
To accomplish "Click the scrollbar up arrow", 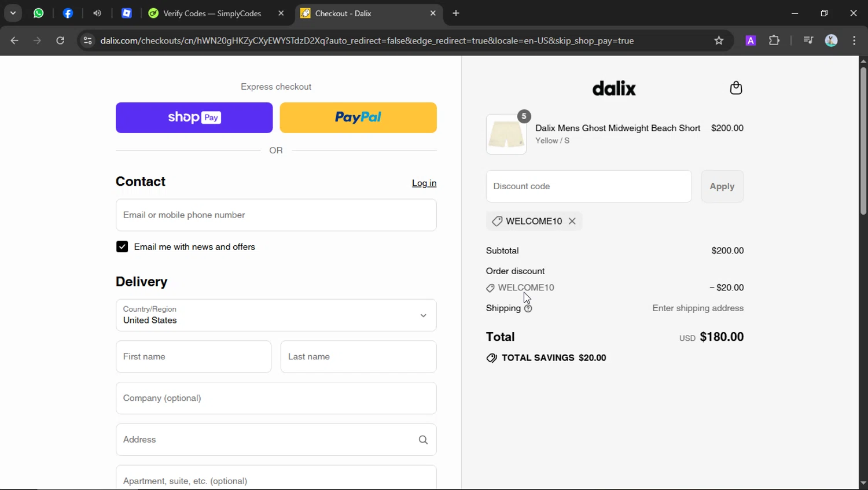I will [x=863, y=60].
